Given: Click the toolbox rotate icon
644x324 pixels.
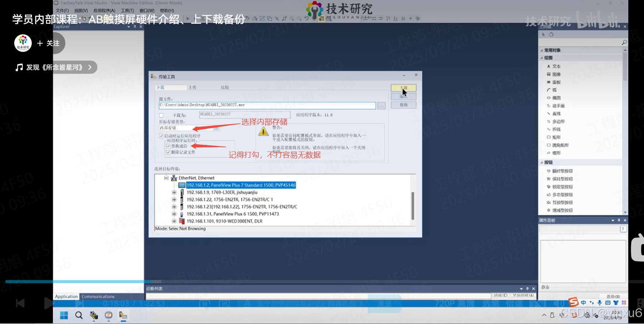Looking at the screenshot, I should pos(551,35).
